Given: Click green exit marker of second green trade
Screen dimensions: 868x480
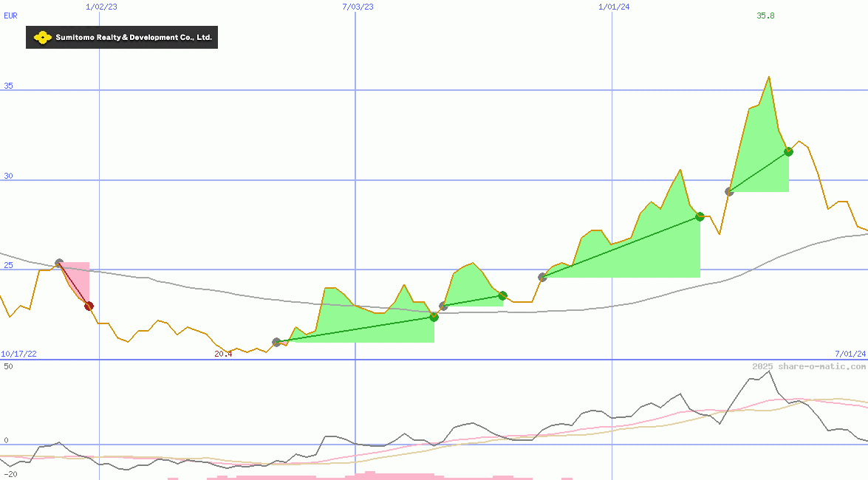Looking at the screenshot, I should [502, 295].
